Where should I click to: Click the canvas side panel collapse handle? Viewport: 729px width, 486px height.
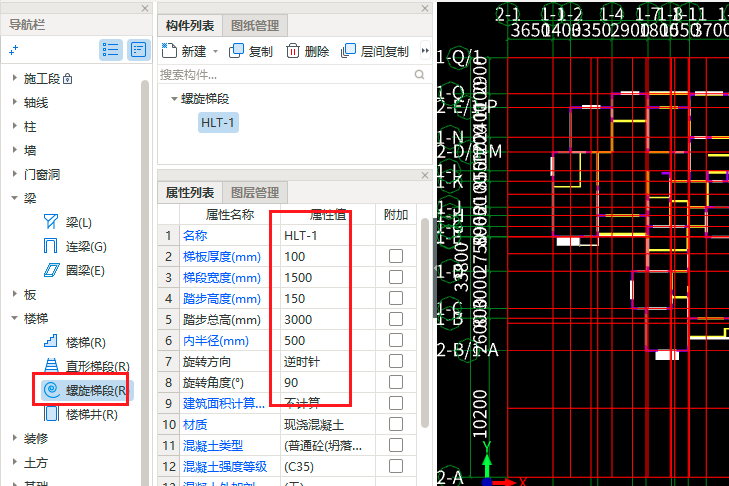click(435, 269)
